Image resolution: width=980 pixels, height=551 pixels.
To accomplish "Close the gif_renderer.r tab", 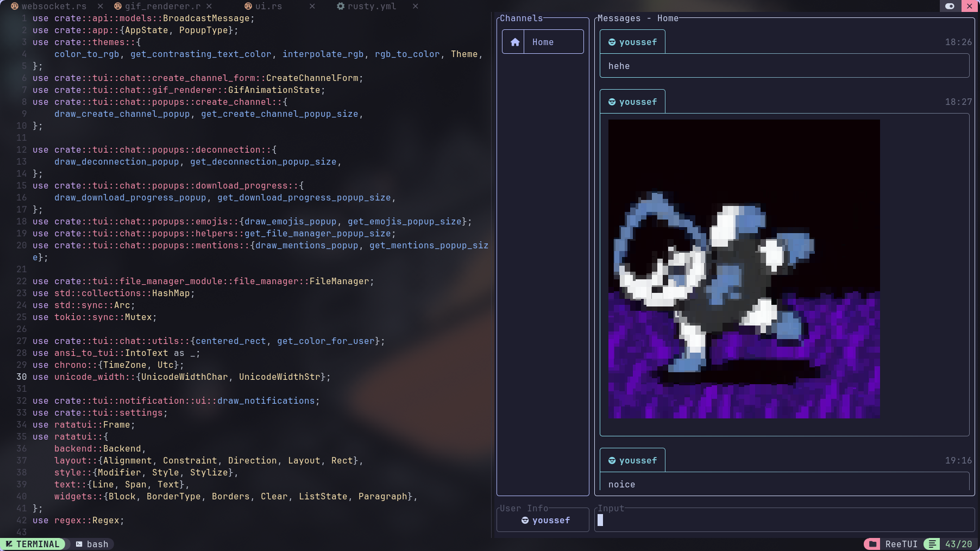I will 209,6.
